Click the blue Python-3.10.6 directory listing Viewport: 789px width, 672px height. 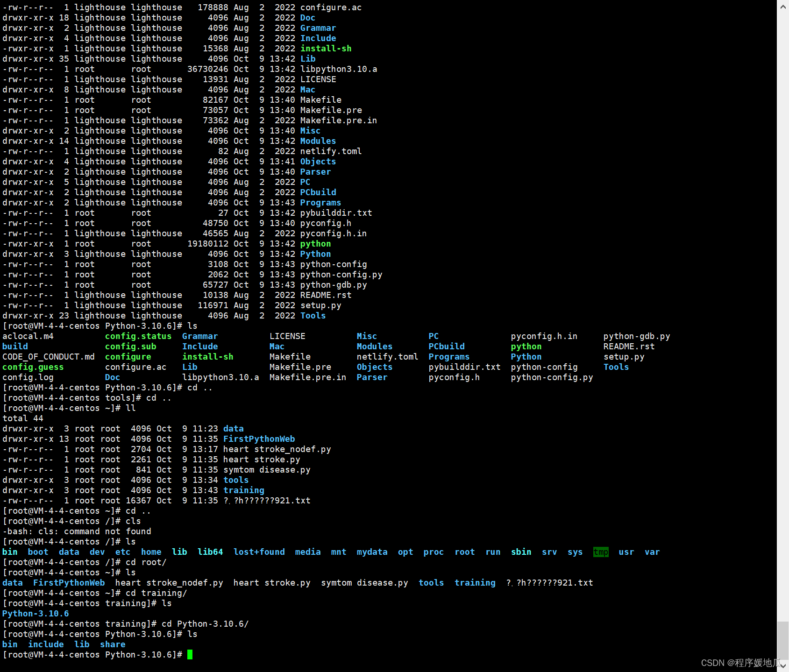[36, 614]
